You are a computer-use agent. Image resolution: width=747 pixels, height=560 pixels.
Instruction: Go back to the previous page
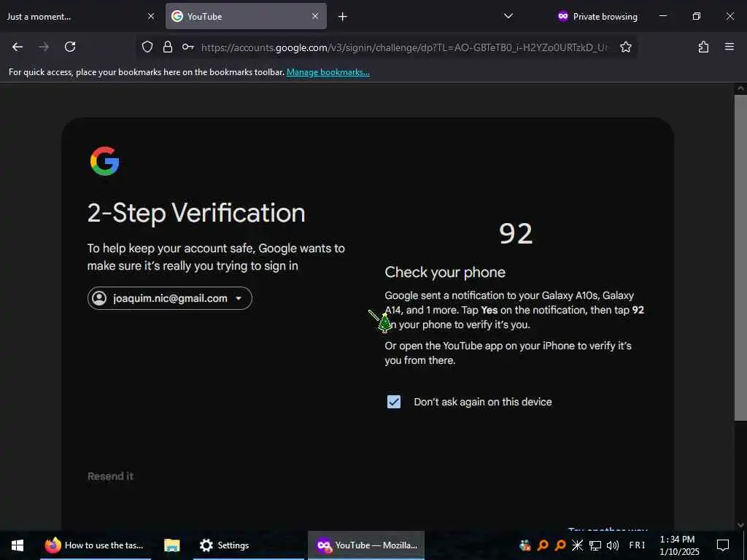18,47
